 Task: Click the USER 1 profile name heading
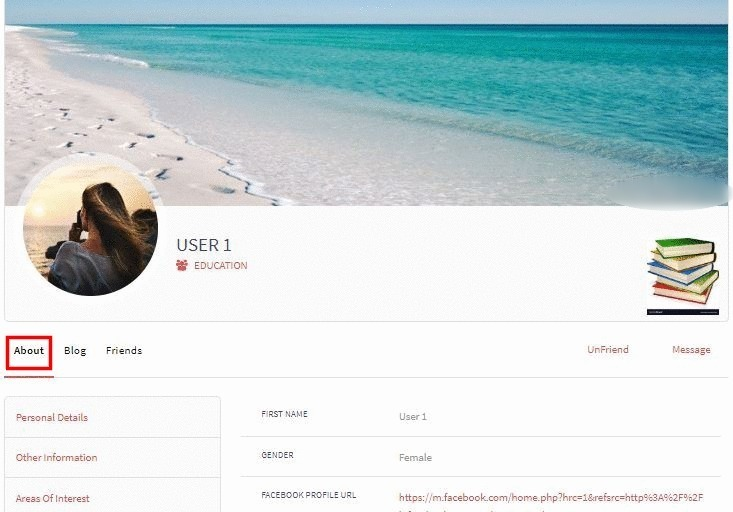204,245
